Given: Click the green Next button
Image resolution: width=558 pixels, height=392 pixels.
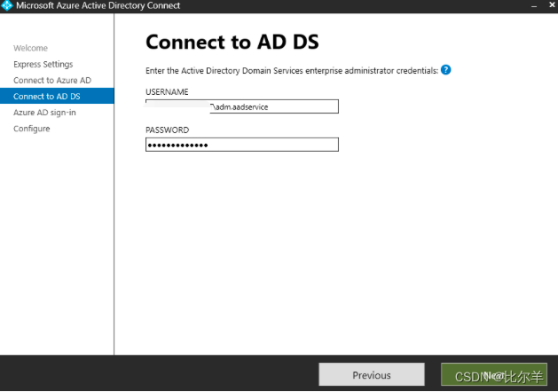Looking at the screenshot, I should pyautogui.click(x=494, y=374).
